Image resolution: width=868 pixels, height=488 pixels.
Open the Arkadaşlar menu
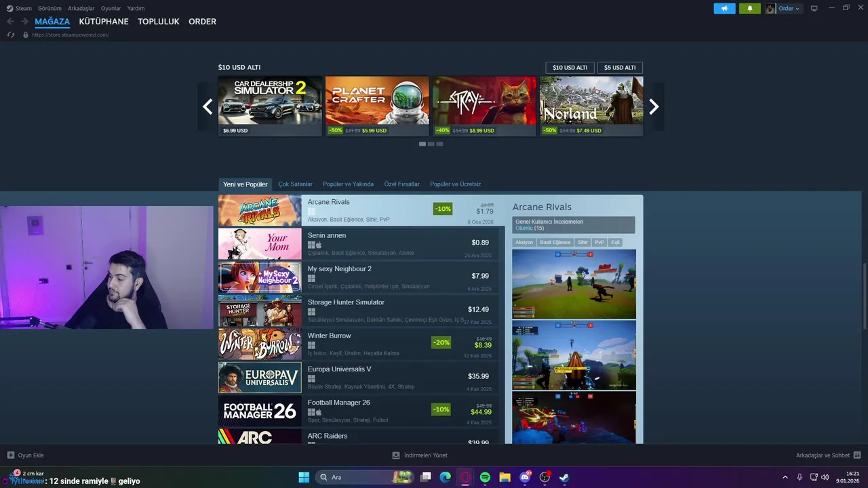[x=81, y=8]
